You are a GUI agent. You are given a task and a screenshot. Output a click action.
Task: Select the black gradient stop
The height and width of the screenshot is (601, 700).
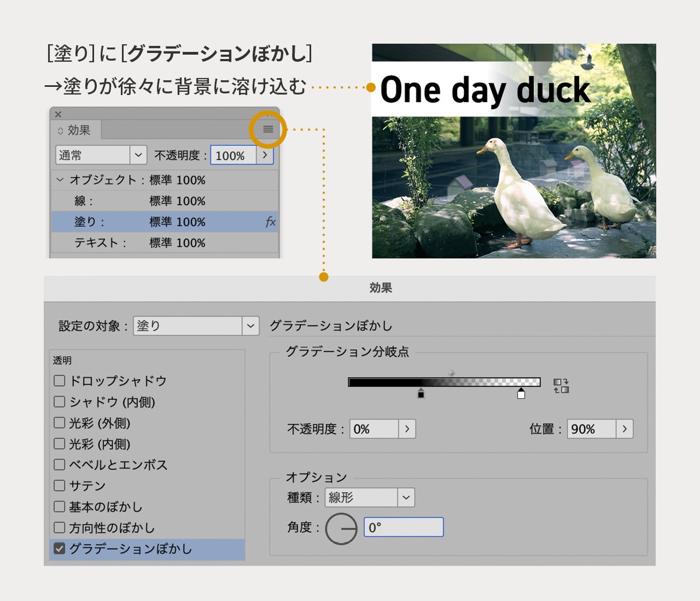(421, 393)
